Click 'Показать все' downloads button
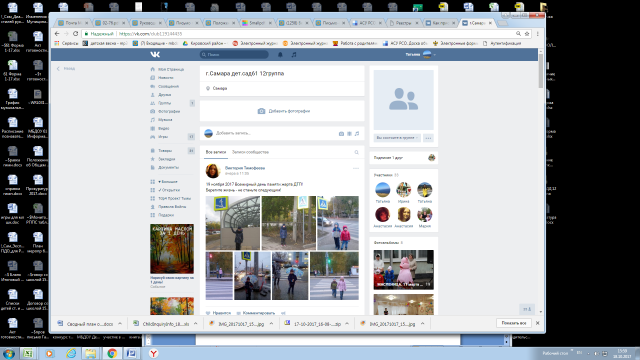Viewport: 640px width, 360px height. click(x=514, y=323)
